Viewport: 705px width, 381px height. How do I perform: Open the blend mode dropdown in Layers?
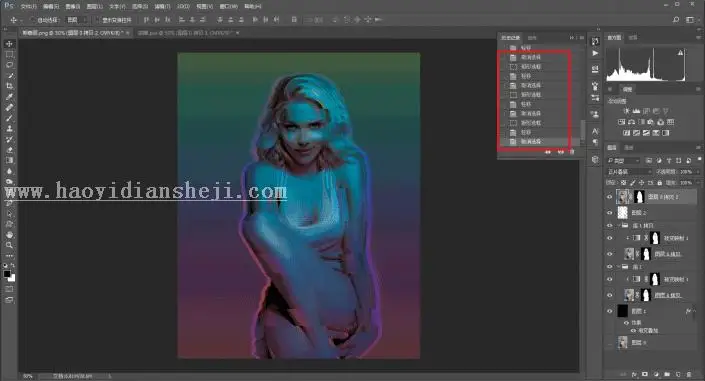(x=629, y=171)
